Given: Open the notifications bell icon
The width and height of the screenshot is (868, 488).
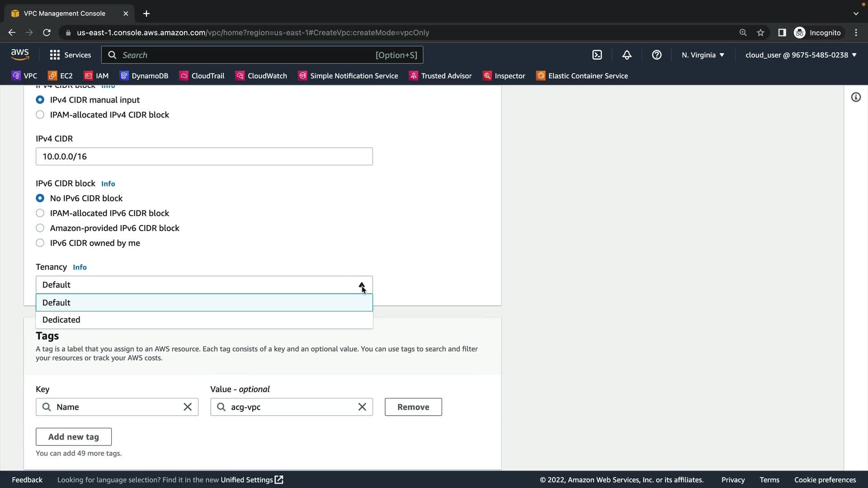Looking at the screenshot, I should (627, 55).
